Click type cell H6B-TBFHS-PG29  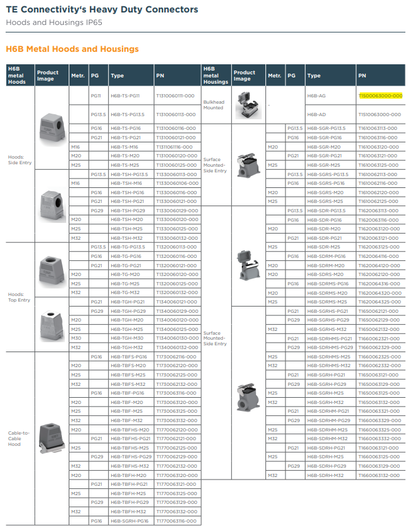coord(131,456)
